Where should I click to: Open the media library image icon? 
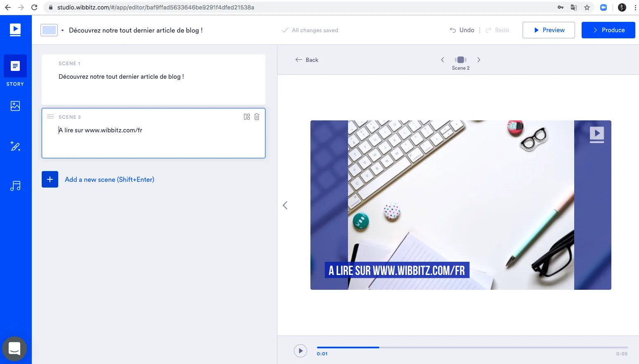click(x=15, y=106)
